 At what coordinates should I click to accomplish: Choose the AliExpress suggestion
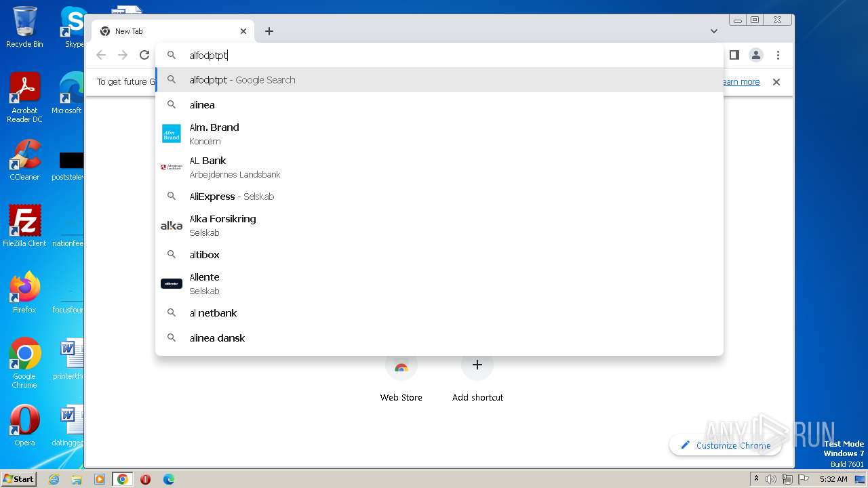(439, 197)
